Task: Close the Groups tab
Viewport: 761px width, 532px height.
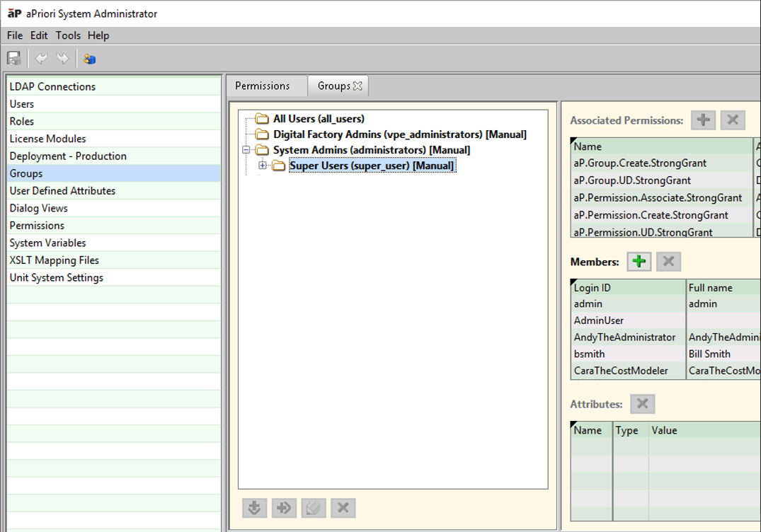Action: click(x=357, y=86)
